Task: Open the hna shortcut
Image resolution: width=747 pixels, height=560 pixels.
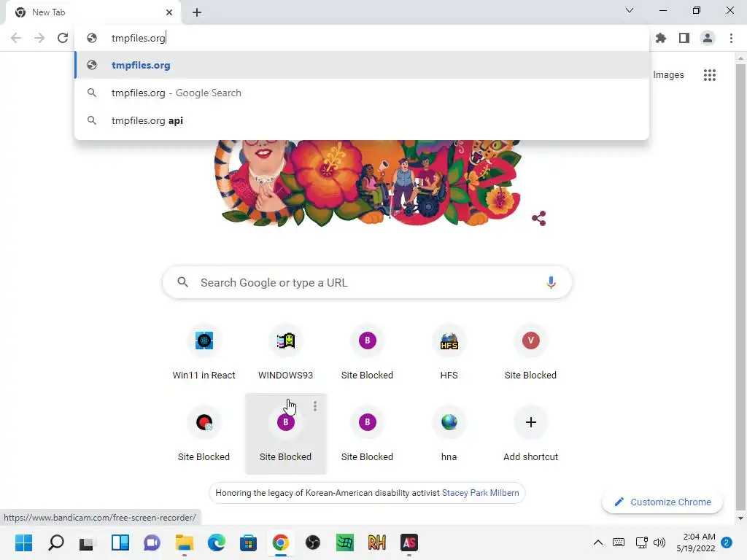Action: coord(449,435)
